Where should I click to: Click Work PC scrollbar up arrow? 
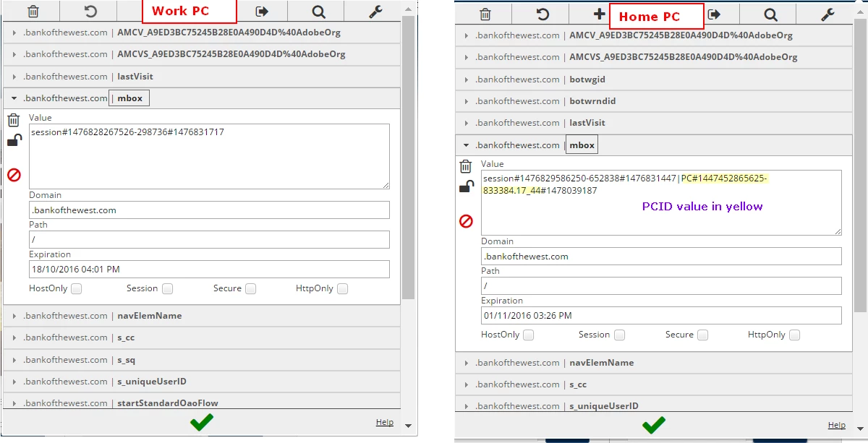coord(408,8)
